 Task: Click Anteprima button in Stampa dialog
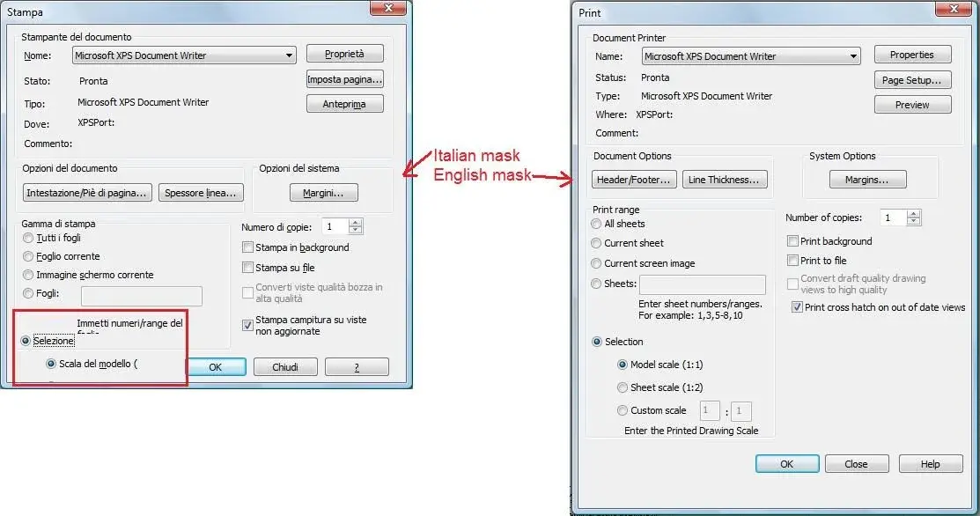[x=344, y=104]
